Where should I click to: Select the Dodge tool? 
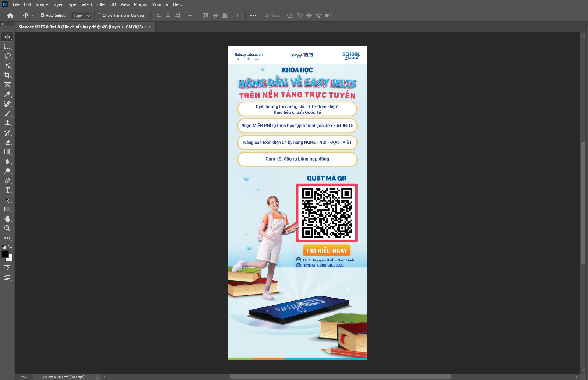tap(7, 171)
